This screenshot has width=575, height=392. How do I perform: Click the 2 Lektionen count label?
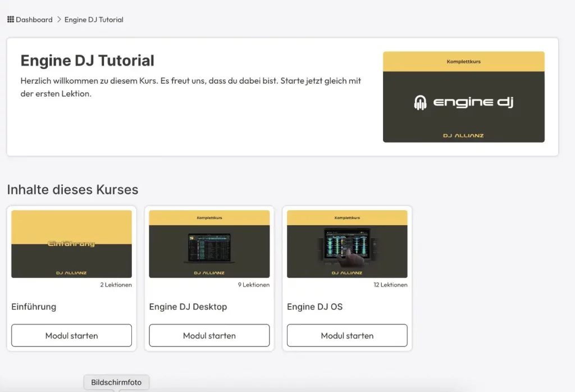(116, 285)
